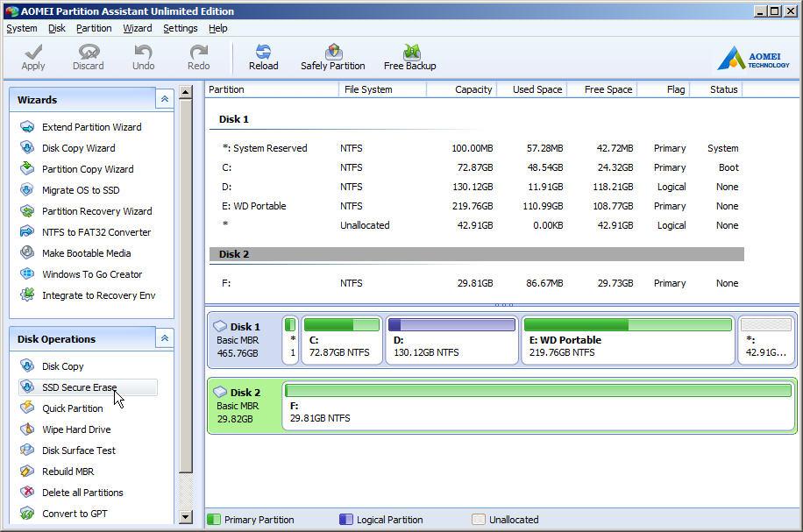The height and width of the screenshot is (532, 803).
Task: Open the Windows To Go Creator icon
Action: pyautogui.click(x=27, y=273)
